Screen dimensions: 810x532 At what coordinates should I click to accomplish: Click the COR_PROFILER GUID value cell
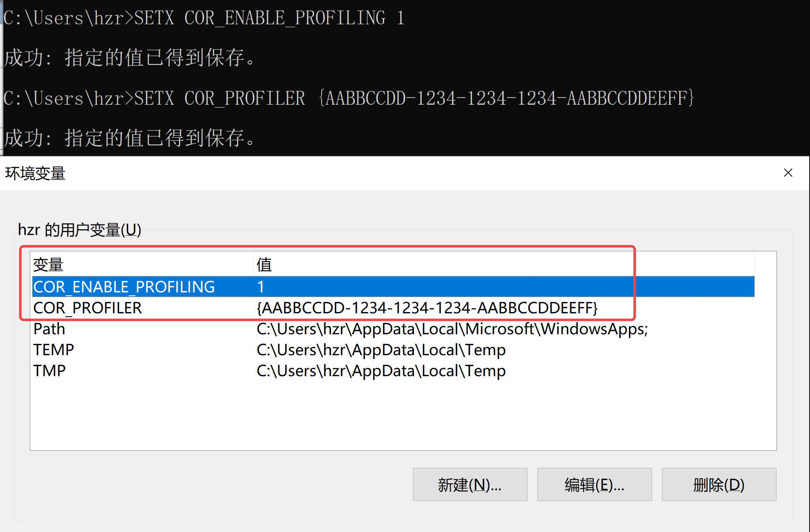tap(427, 308)
